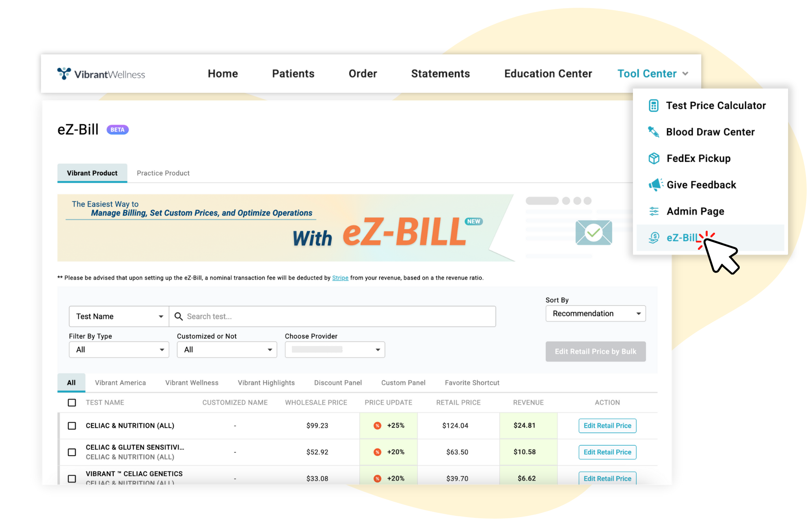
Task: Select Admin Page menu entry
Action: coord(710,211)
